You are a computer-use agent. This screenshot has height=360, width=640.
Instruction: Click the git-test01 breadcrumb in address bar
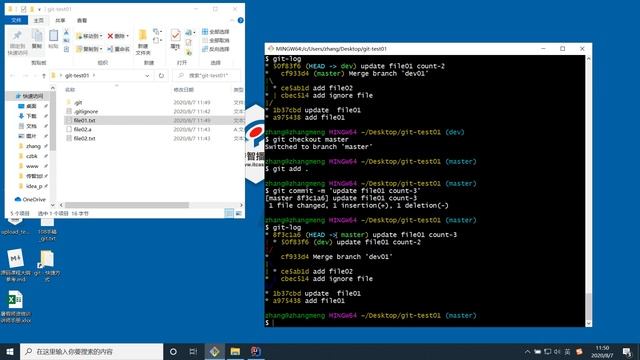point(77,76)
